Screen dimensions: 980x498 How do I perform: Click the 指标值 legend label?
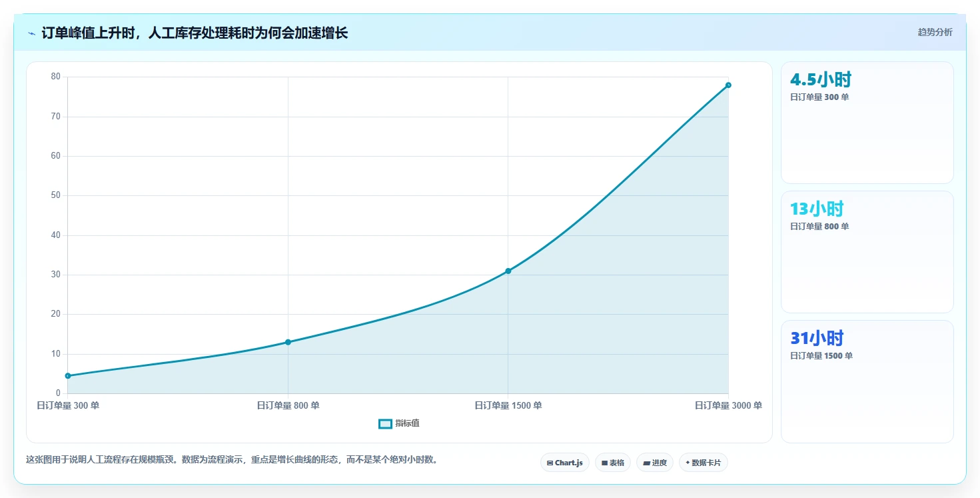(407, 424)
